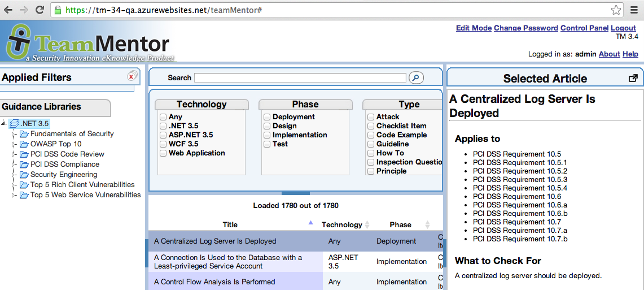
Task: Focus the Search text field
Action: pos(300,78)
